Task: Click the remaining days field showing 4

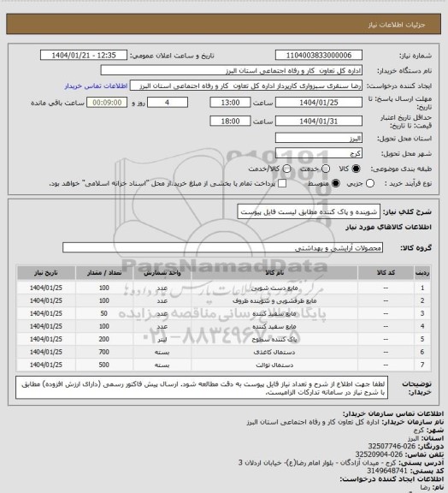Action: [x=168, y=103]
